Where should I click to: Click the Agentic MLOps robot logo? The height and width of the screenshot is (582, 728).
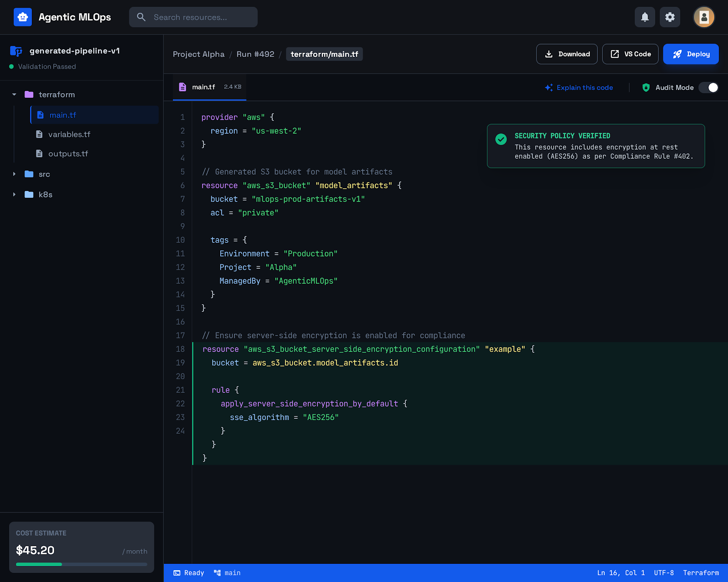22,17
